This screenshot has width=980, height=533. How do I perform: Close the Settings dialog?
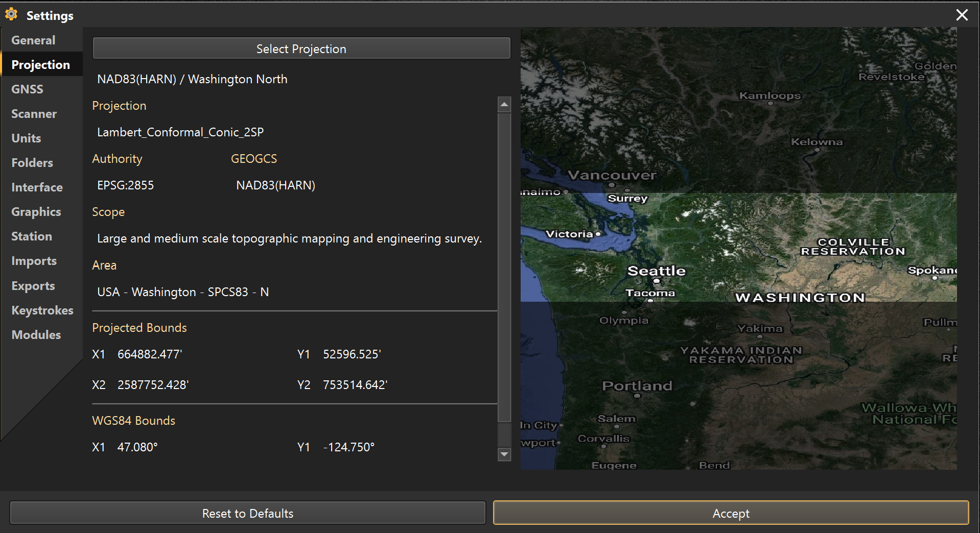pos(962,15)
